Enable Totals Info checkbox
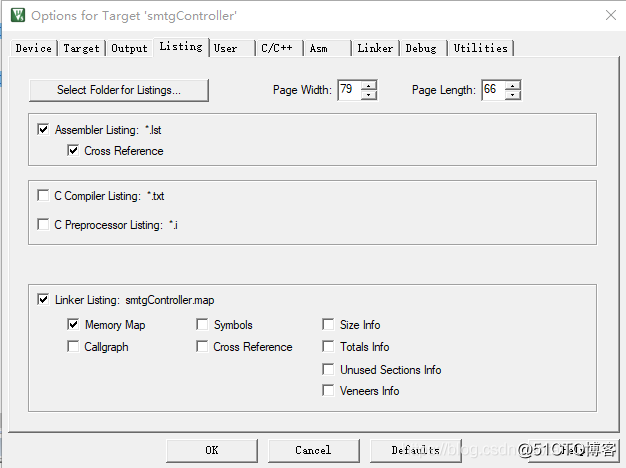626x468 pixels. coord(328,346)
